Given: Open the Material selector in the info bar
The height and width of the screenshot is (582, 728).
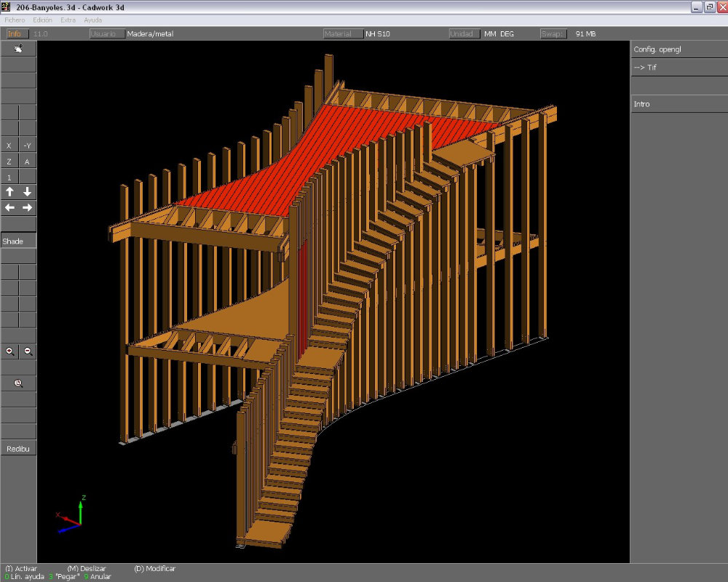Looking at the screenshot, I should pos(343,33).
